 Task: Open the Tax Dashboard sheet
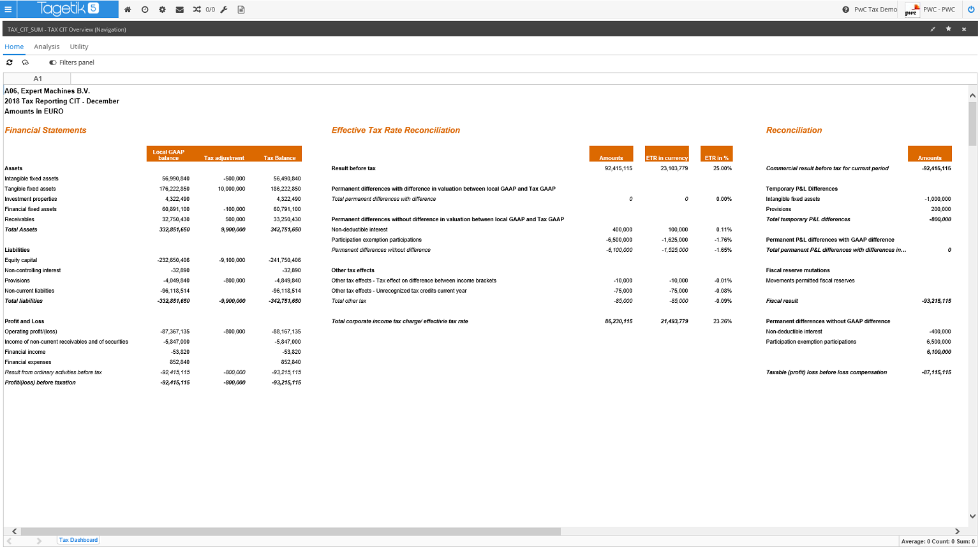[78, 540]
